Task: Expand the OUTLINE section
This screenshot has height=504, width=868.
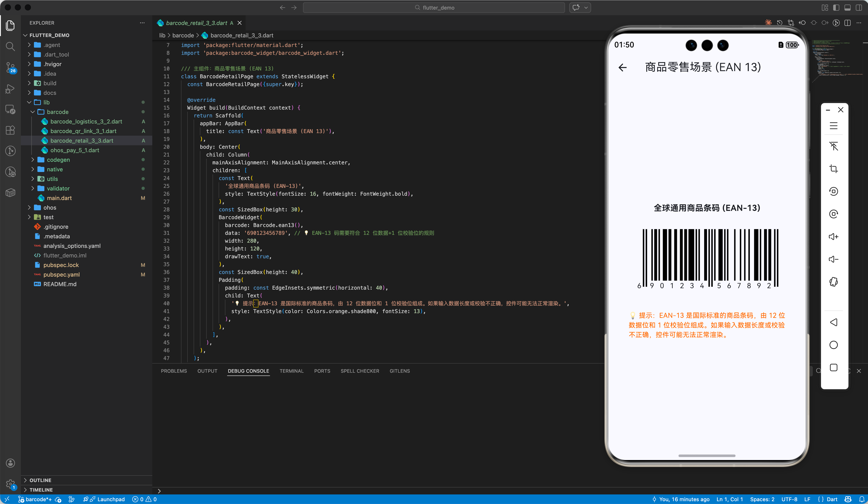Action: coord(40,480)
